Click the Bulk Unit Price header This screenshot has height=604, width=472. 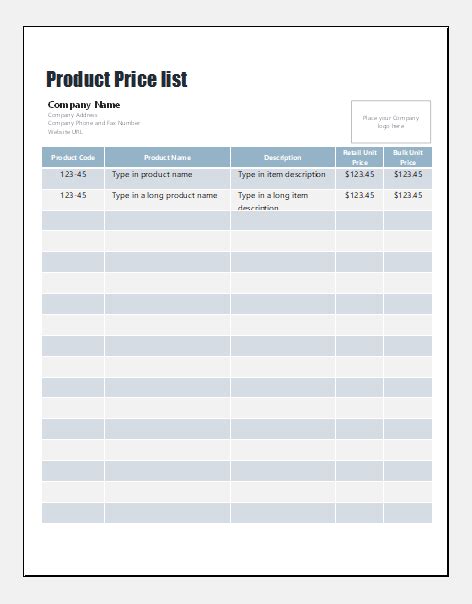408,157
